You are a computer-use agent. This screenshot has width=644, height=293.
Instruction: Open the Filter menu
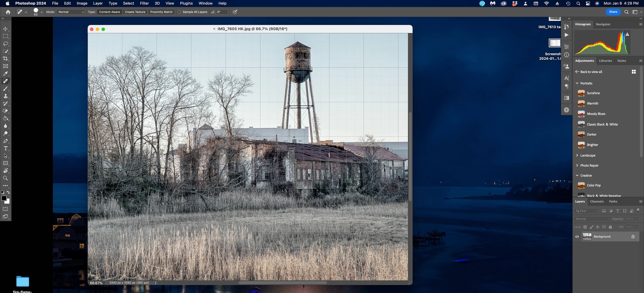[x=144, y=3]
